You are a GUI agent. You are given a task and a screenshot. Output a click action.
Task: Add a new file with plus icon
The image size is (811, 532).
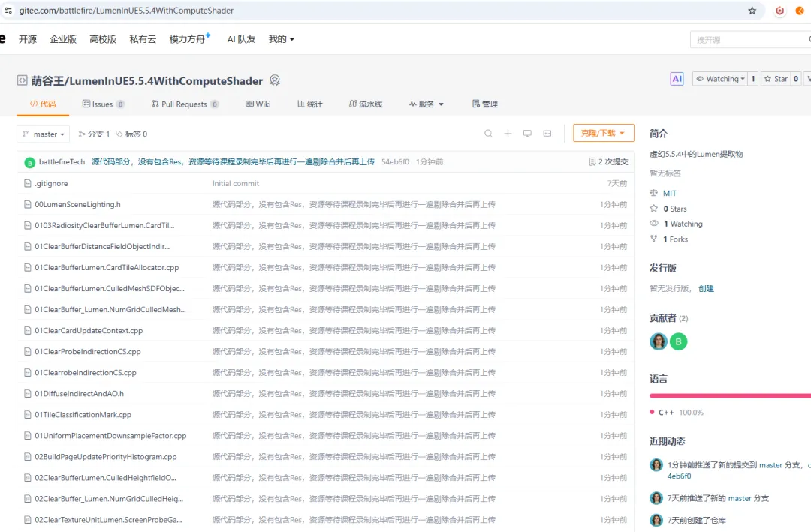point(508,134)
